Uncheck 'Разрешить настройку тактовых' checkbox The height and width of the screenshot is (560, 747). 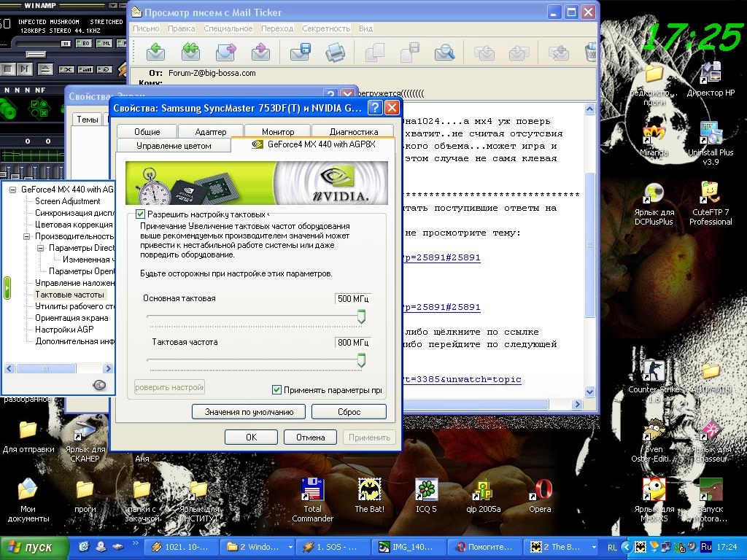141,215
